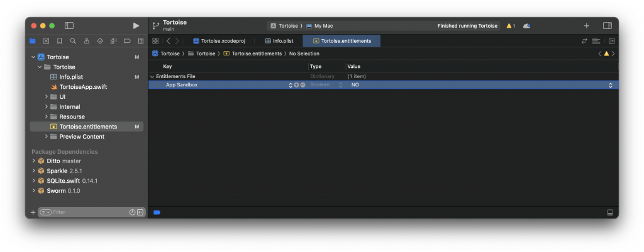Expand the SQLite.swift package
The image size is (644, 252).
pos(34,181)
